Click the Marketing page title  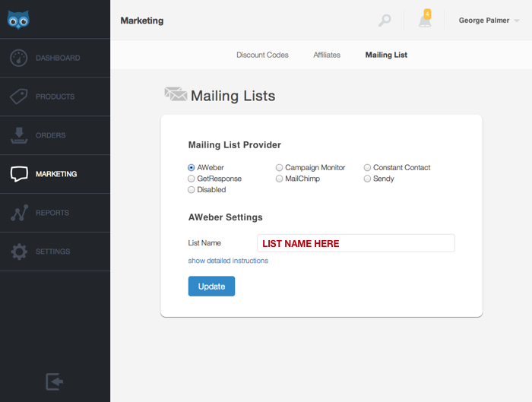[142, 21]
